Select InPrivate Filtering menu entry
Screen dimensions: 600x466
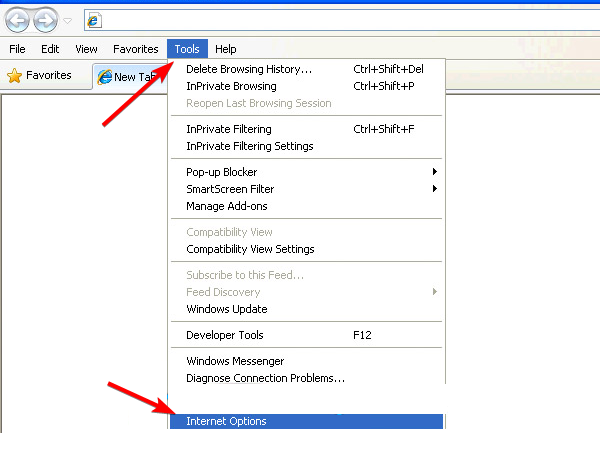[x=307, y=129]
